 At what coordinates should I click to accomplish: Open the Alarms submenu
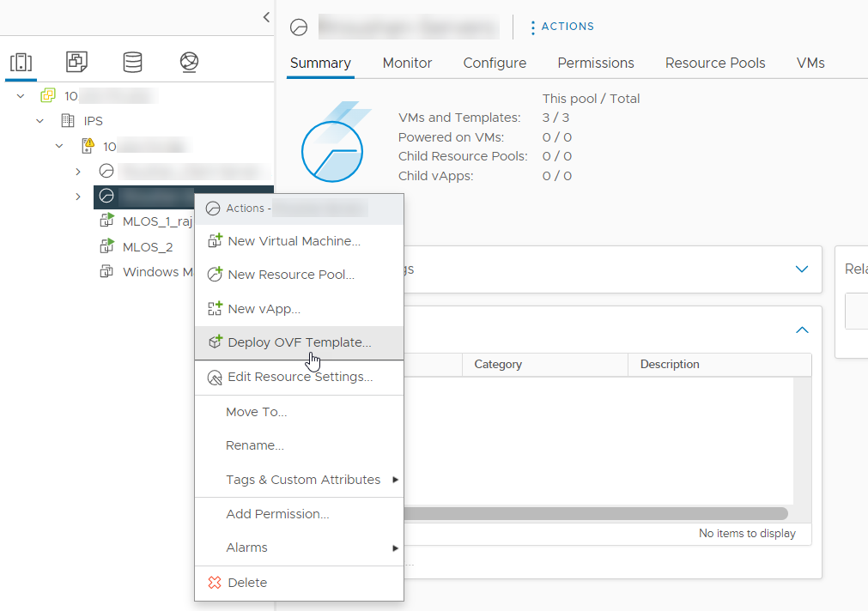[299, 547]
